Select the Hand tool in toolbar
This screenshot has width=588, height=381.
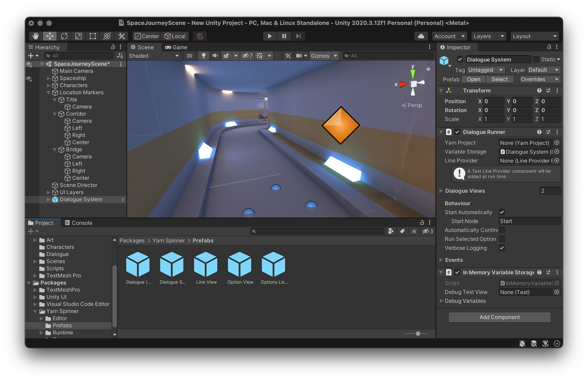(35, 36)
